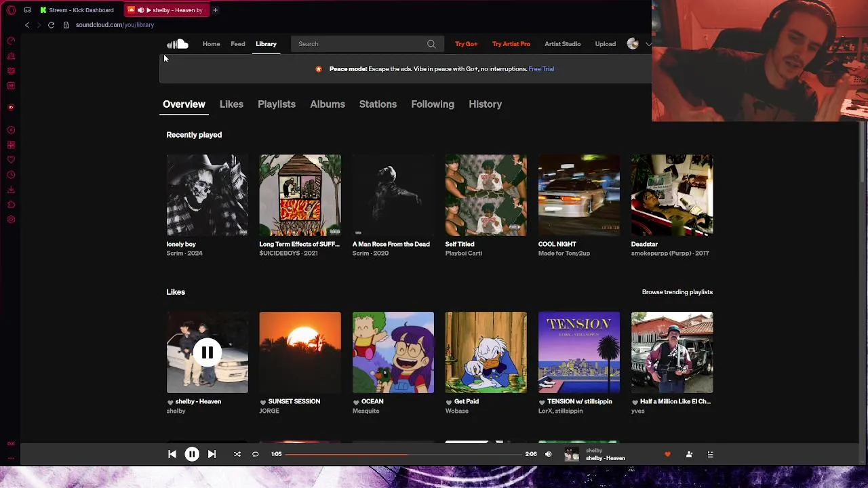Click the search magnifier icon
The image size is (868, 488).
[x=431, y=44]
